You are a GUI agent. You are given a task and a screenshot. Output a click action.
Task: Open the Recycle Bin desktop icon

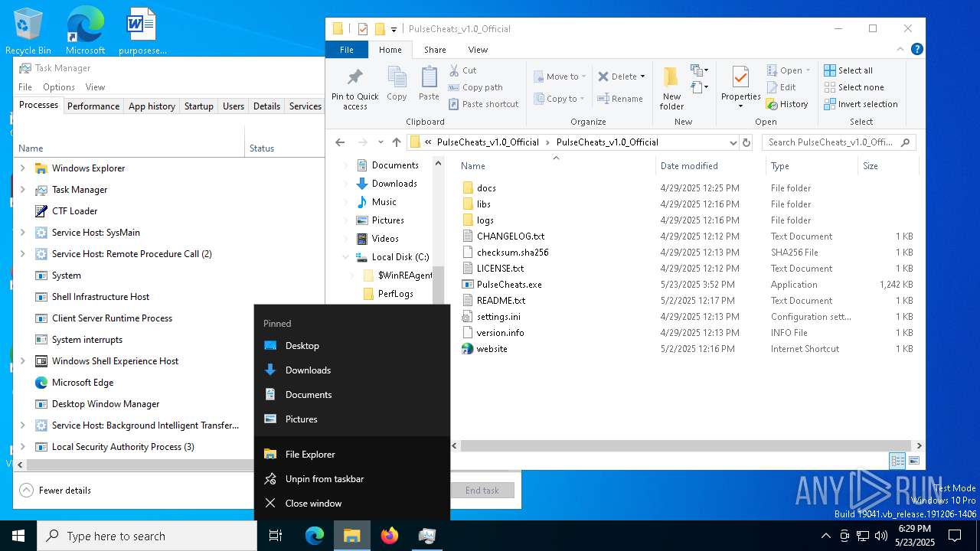[x=28, y=31]
